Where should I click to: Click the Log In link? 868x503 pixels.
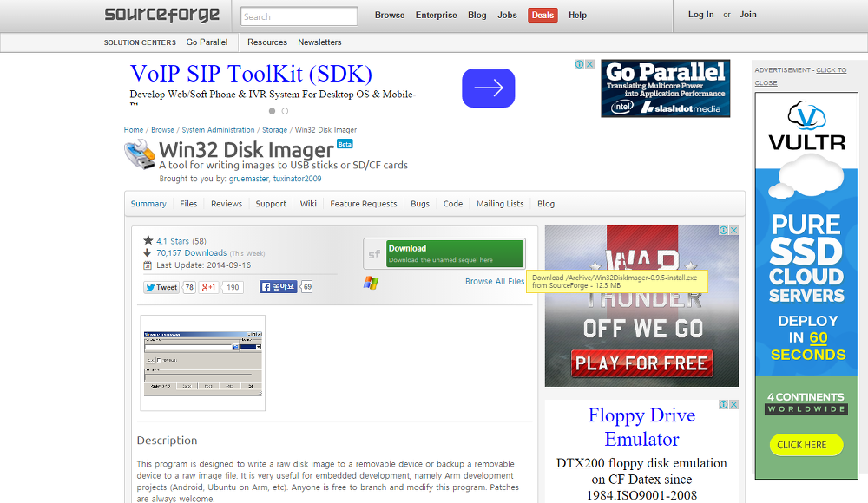700,15
